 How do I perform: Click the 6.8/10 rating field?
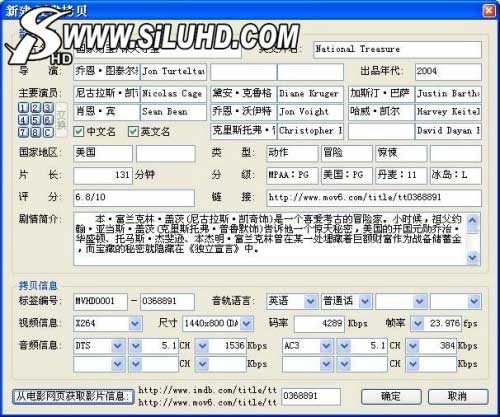(x=134, y=198)
